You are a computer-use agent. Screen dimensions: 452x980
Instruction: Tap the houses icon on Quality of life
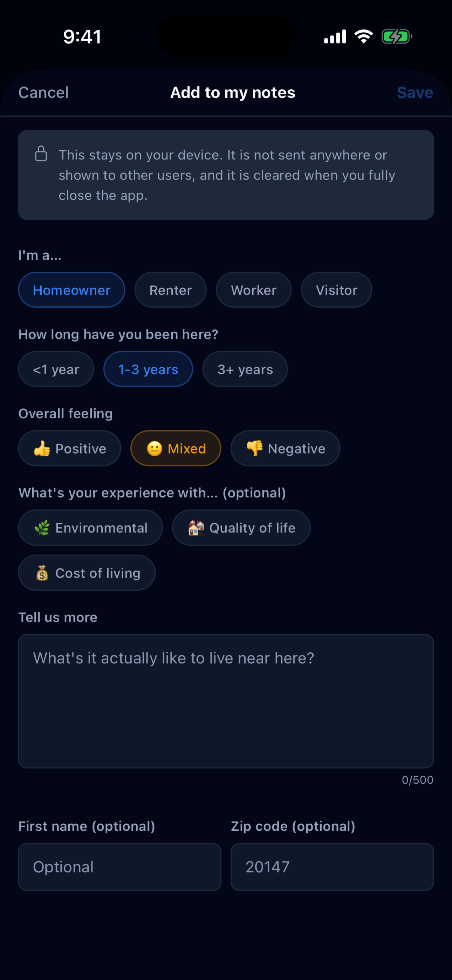(196, 528)
